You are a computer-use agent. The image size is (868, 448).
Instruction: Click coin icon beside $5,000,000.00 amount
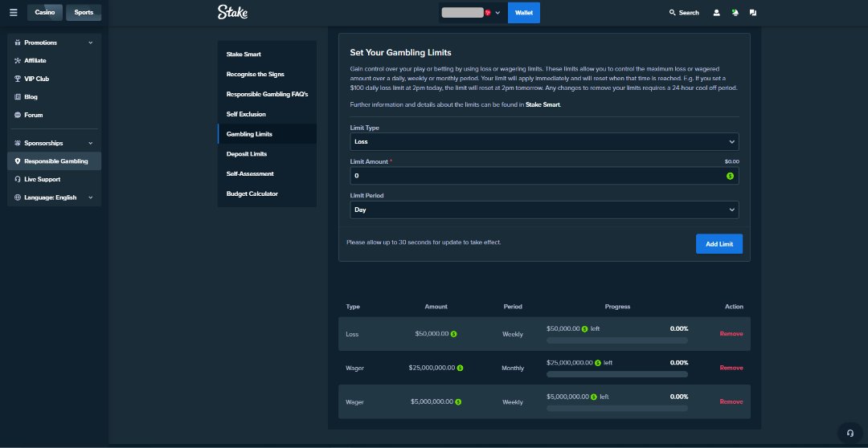[458, 402]
